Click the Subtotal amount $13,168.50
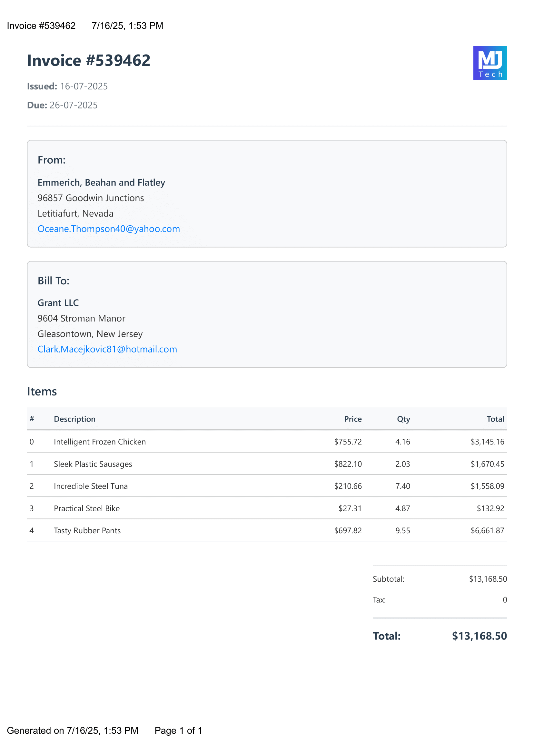The width and height of the screenshot is (534, 756). click(488, 579)
